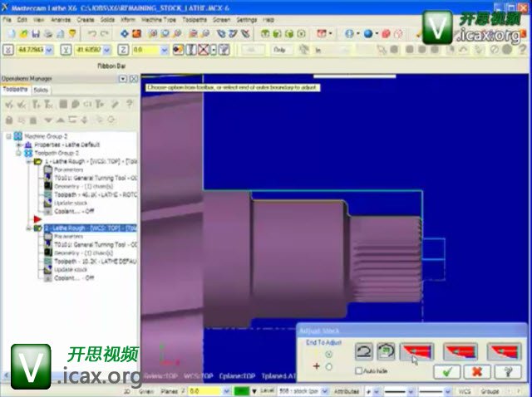The image size is (532, 397).
Task: Save the file using the floppy icon
Action: pyautogui.click(x=36, y=33)
